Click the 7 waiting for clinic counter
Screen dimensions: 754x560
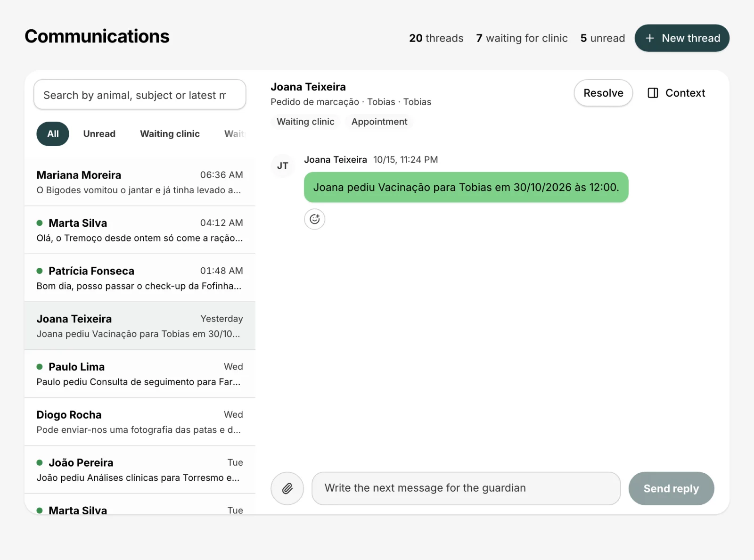[x=522, y=38]
